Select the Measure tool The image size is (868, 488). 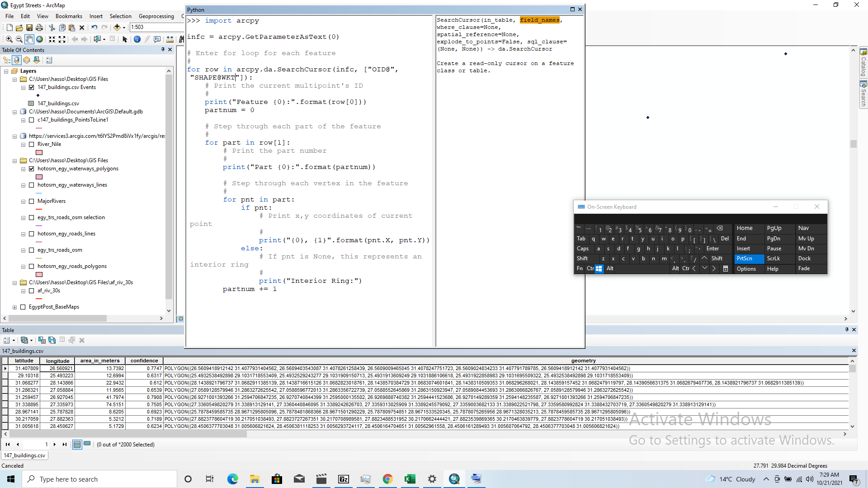click(170, 39)
